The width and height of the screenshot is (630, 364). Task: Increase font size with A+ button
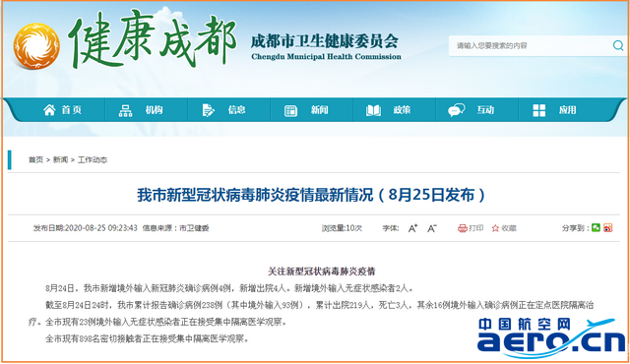click(413, 228)
